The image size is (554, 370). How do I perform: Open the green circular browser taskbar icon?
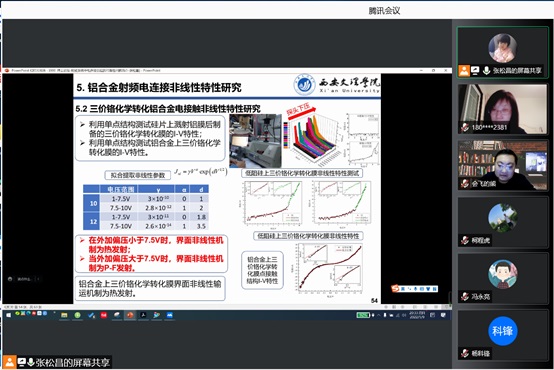(x=77, y=315)
